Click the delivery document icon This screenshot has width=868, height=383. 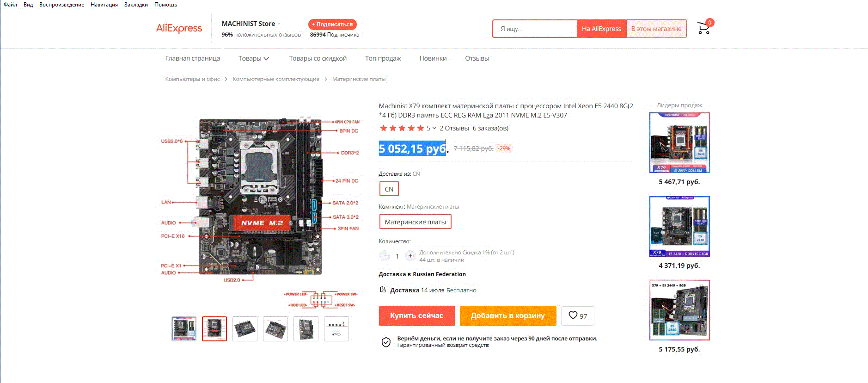pyautogui.click(x=383, y=290)
